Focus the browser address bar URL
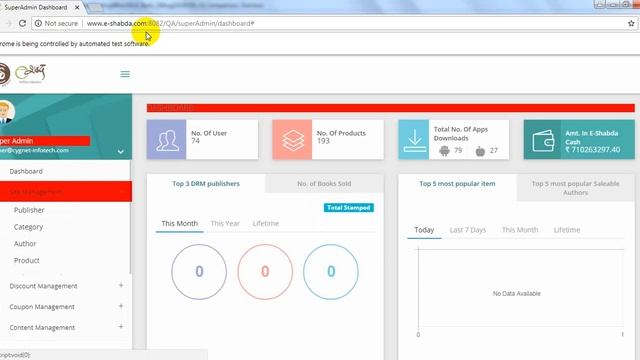Viewport: 640px width, 360px height. 171,23
